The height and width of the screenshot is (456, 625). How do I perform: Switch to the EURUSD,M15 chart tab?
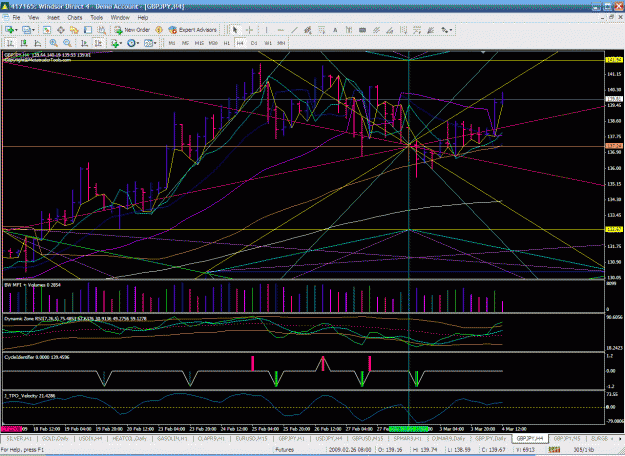point(251,438)
